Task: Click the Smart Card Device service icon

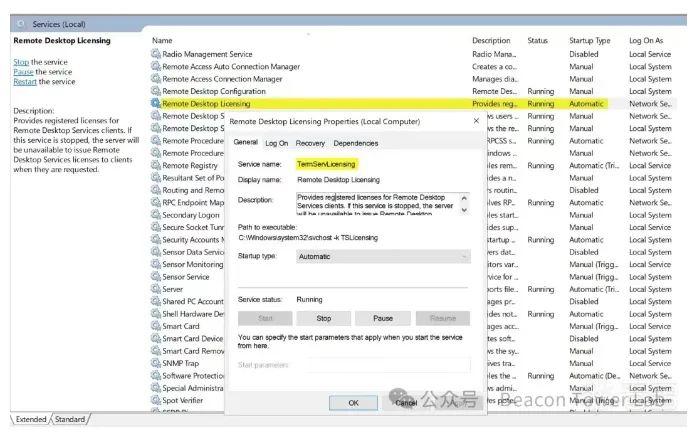Action: (x=156, y=339)
